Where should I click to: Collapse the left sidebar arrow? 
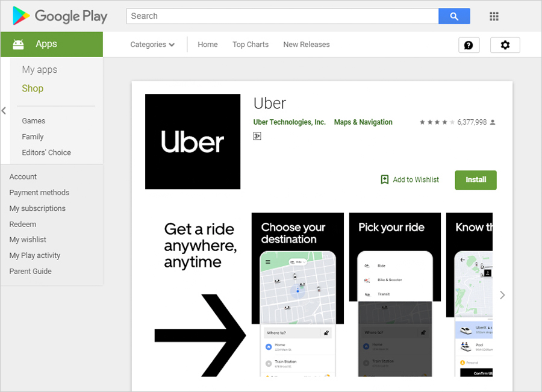[4, 111]
